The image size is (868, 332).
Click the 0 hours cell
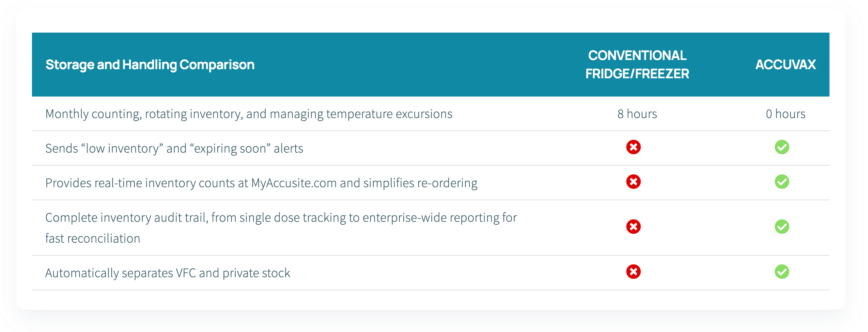785,114
